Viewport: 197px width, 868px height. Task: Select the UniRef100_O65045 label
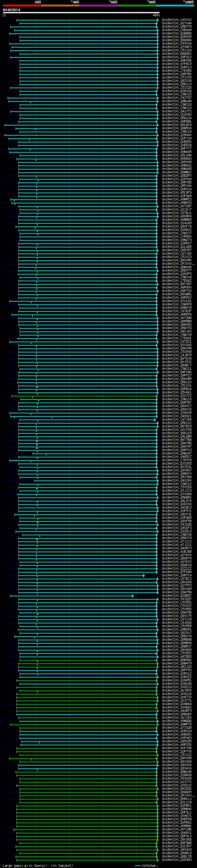[x=176, y=162]
